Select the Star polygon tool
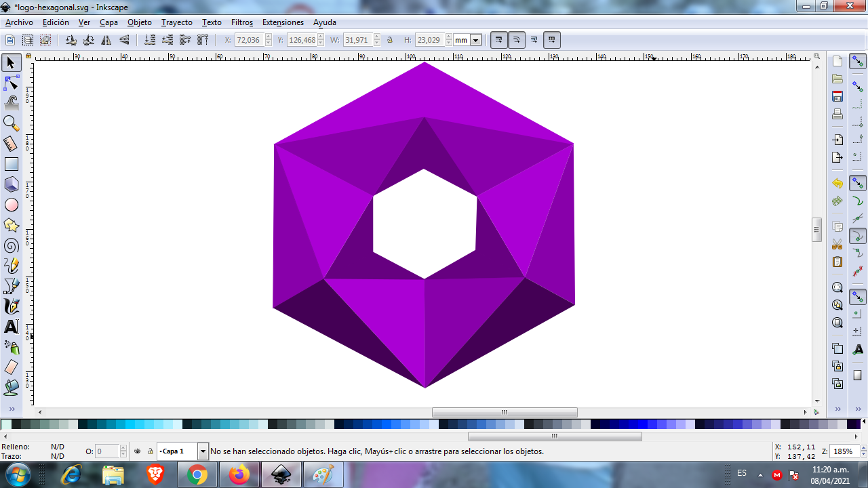The width and height of the screenshot is (868, 488). click(x=11, y=225)
